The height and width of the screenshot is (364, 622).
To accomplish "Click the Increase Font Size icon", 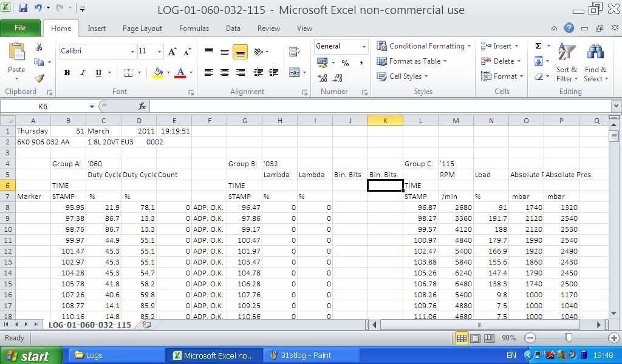I will pos(173,52).
